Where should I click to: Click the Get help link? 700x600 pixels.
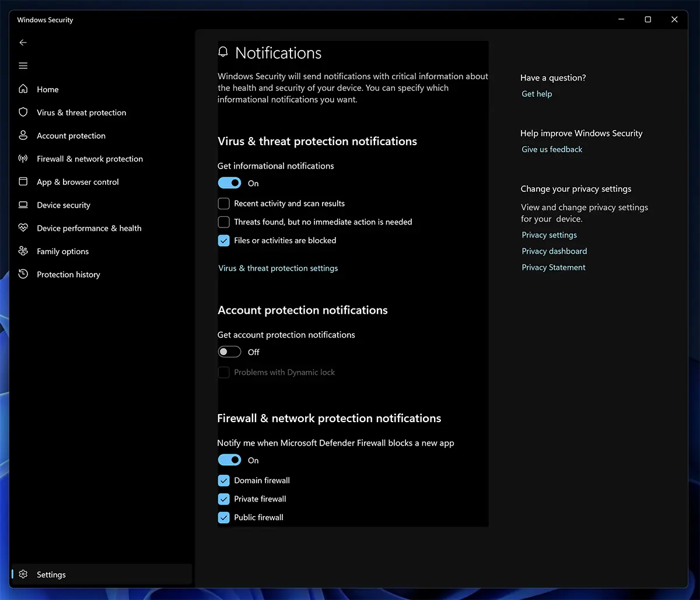[x=537, y=94]
